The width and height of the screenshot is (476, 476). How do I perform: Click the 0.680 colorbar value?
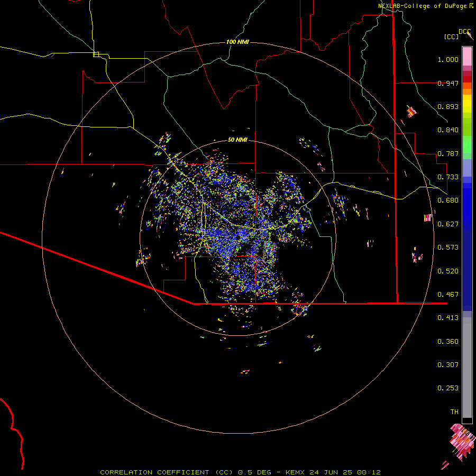(x=448, y=200)
